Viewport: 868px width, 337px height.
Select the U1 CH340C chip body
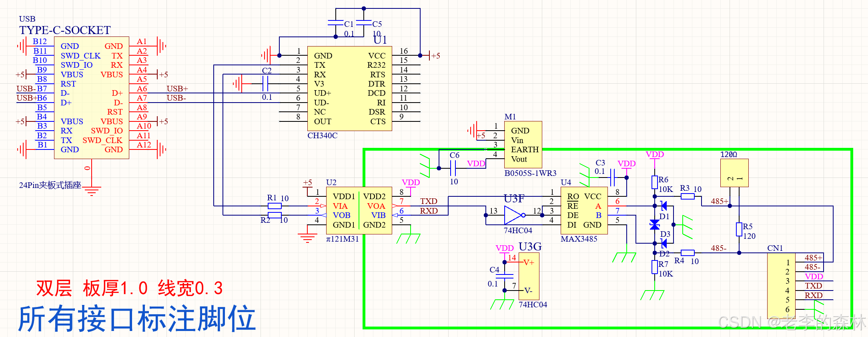point(349,89)
